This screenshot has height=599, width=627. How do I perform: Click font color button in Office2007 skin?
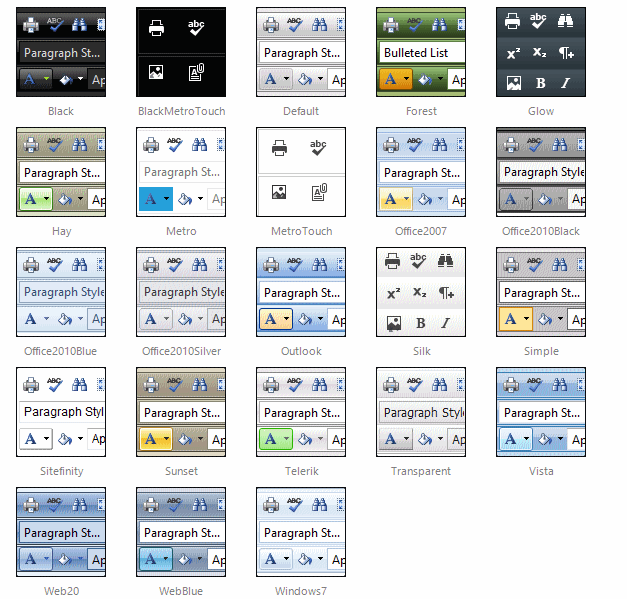click(395, 199)
